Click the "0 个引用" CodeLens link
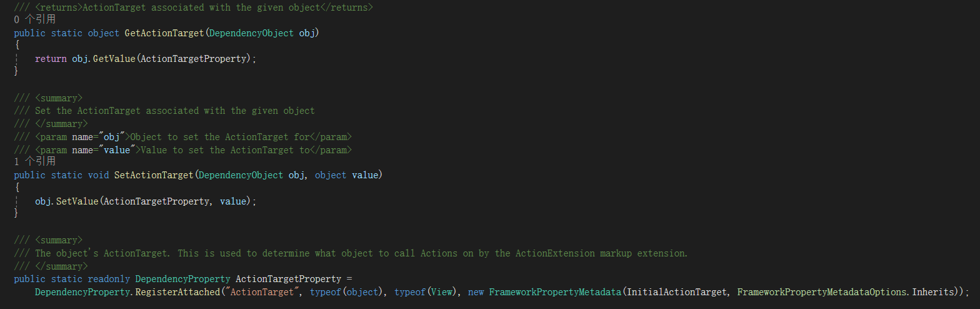980x309 pixels. (x=35, y=19)
